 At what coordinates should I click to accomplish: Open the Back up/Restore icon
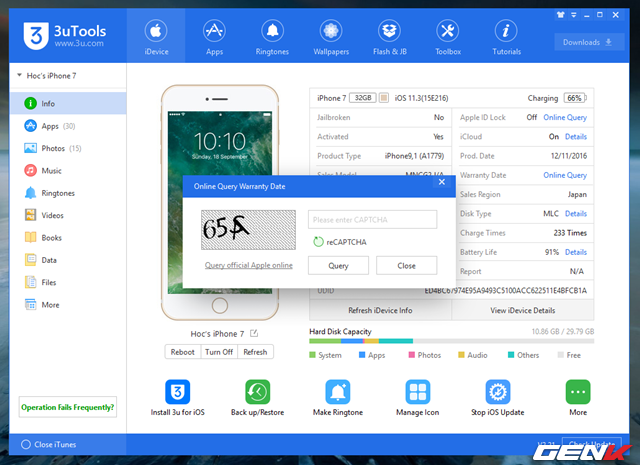coord(258,392)
